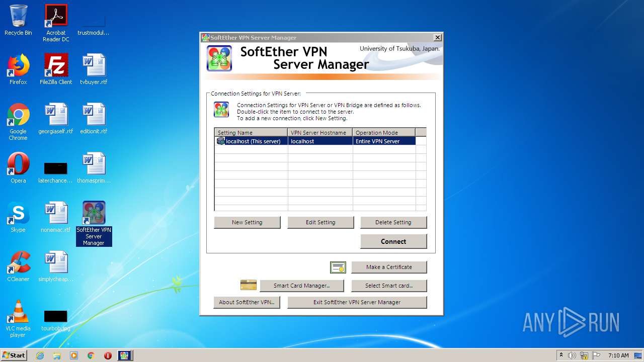
Task: Launch Opera desktop shortcut
Action: click(x=18, y=168)
